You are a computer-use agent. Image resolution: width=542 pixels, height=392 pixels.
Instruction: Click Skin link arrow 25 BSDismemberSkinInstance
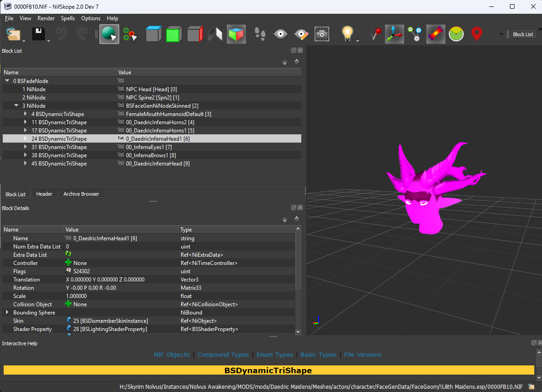[x=68, y=320]
